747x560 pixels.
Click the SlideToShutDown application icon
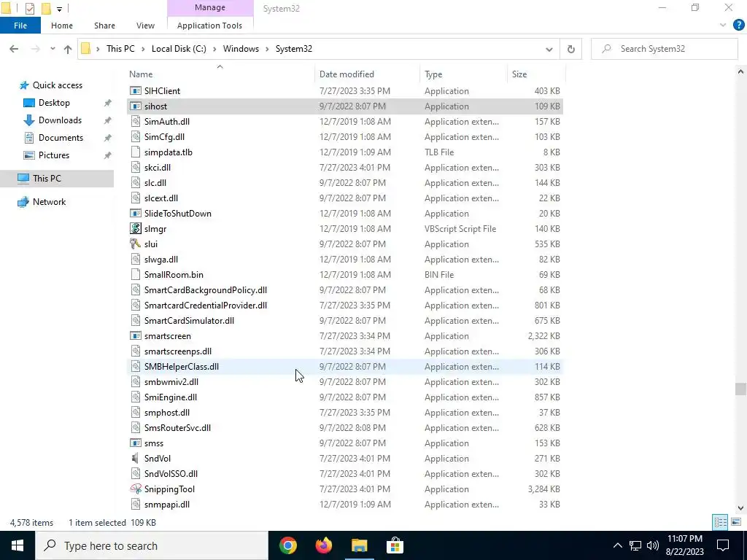(136, 214)
